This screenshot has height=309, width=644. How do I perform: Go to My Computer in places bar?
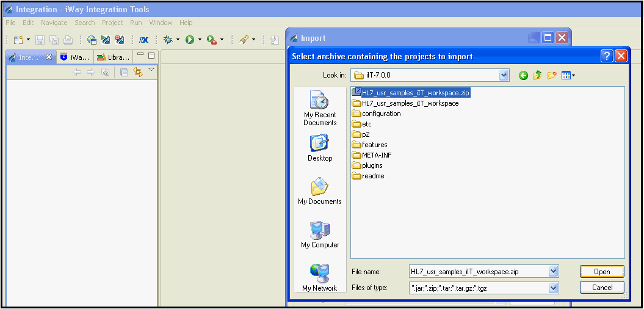320,234
